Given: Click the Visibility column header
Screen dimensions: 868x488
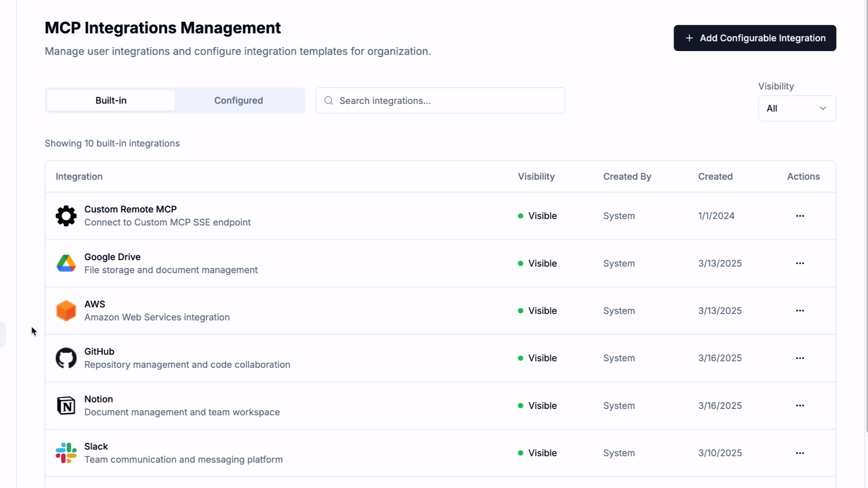Looking at the screenshot, I should [536, 177].
